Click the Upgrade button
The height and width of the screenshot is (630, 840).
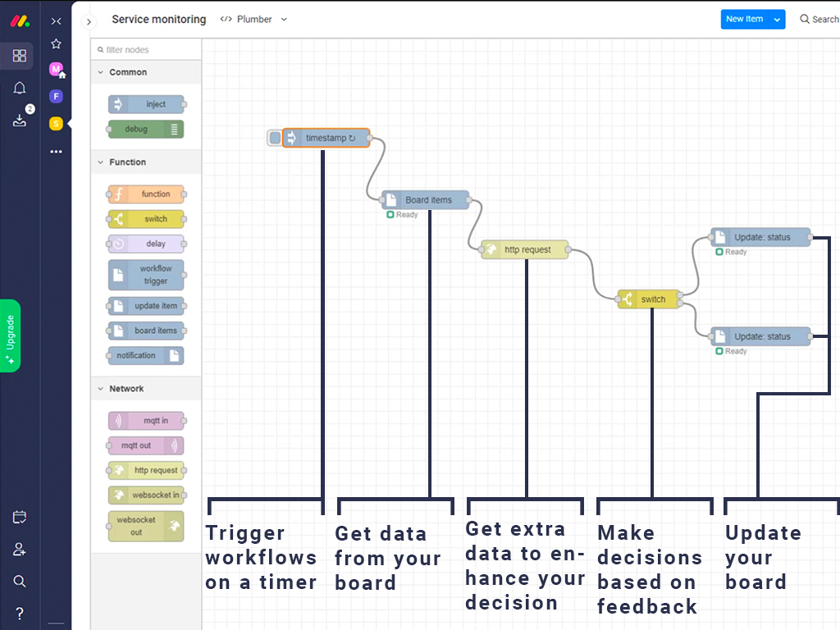10,336
